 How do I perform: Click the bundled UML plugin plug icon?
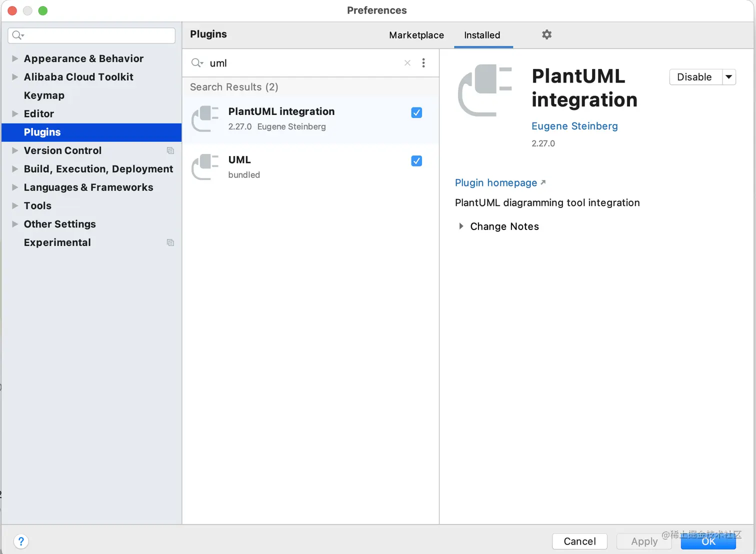(205, 167)
